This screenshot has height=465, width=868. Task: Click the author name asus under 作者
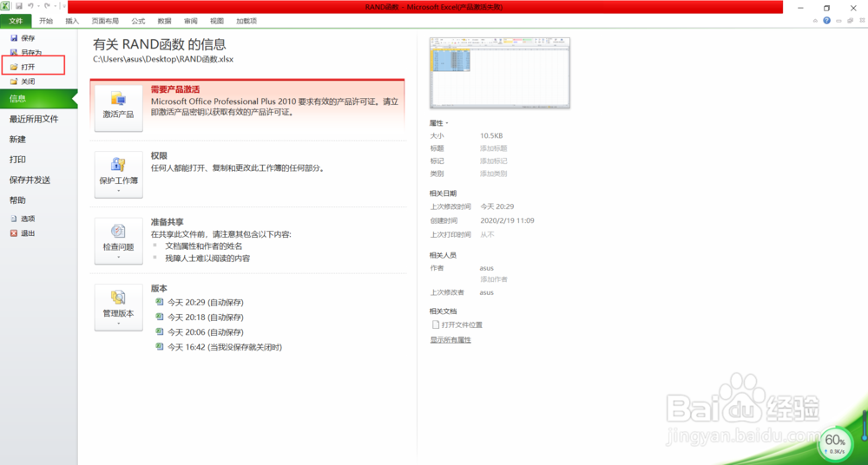tap(487, 268)
